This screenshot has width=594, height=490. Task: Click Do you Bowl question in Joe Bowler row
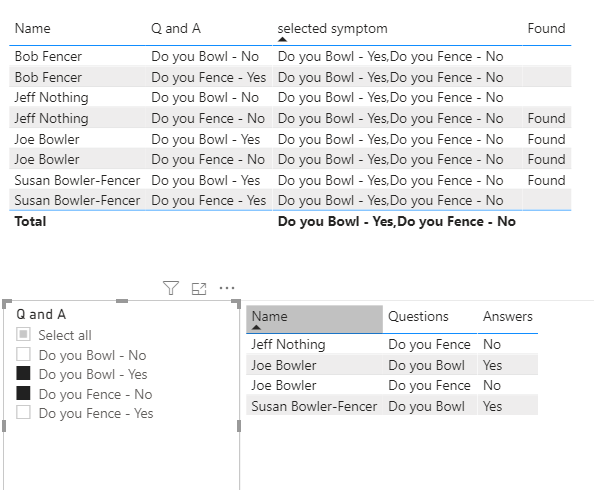426,365
